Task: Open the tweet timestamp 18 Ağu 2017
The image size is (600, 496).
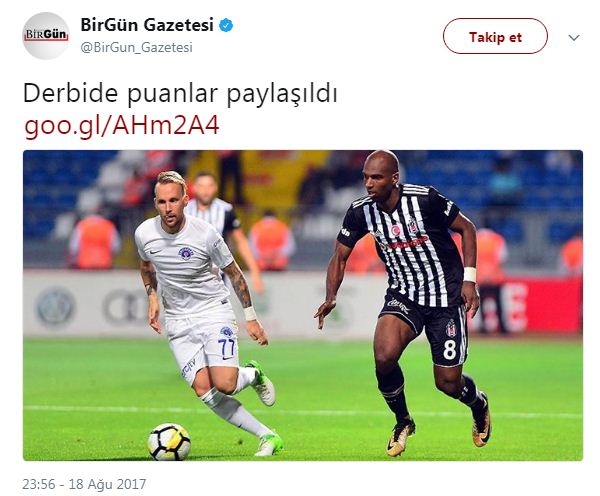Action: click(x=108, y=484)
